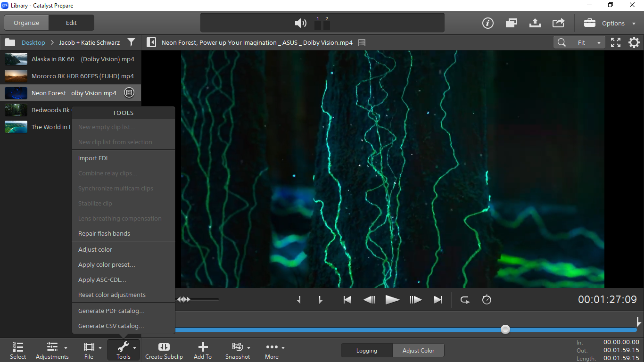The width and height of the screenshot is (644, 362).
Task: Click the timeline playhead scrubber handle
Action: 505,329
